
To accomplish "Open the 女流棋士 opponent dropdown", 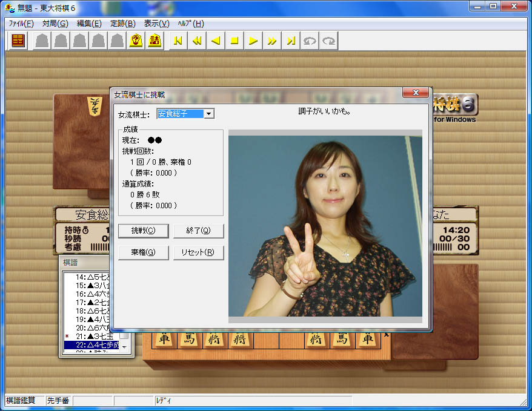I will tap(208, 114).
